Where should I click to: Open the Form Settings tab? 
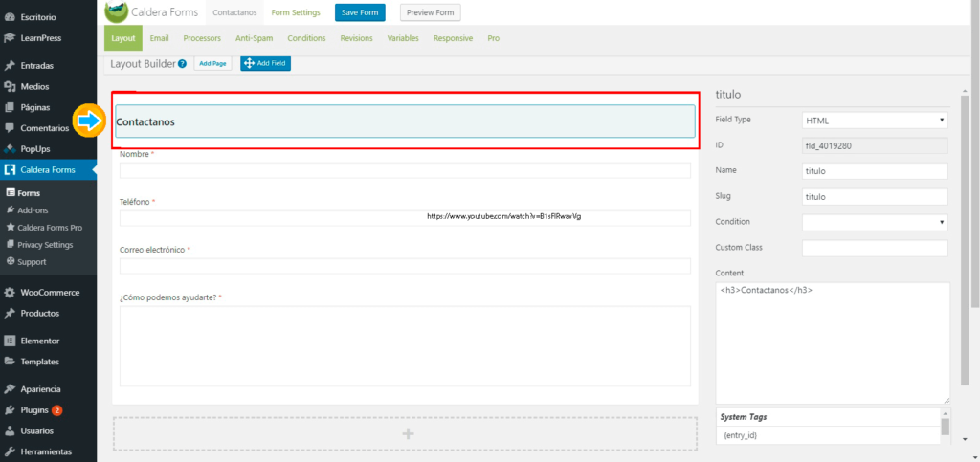coord(296,12)
